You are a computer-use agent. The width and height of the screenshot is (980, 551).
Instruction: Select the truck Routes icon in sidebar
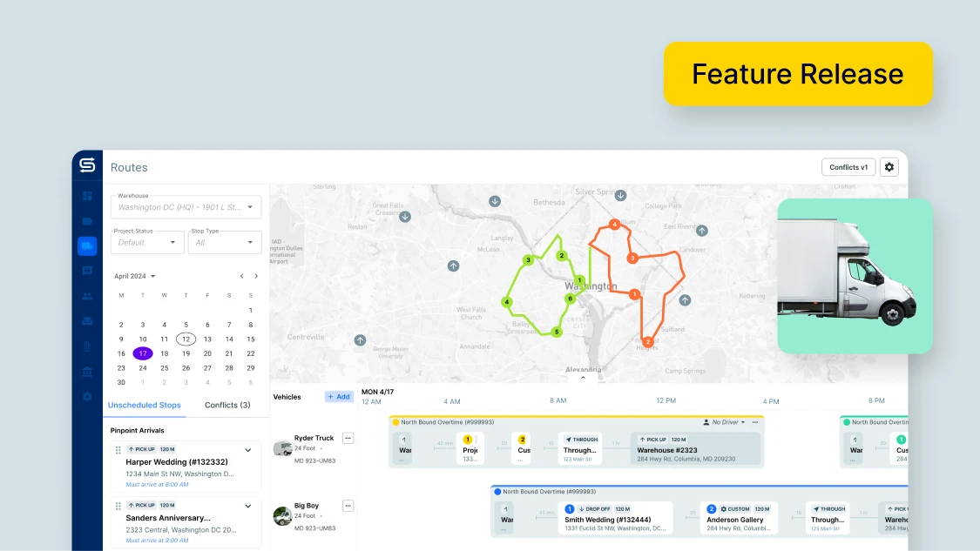[x=87, y=246]
